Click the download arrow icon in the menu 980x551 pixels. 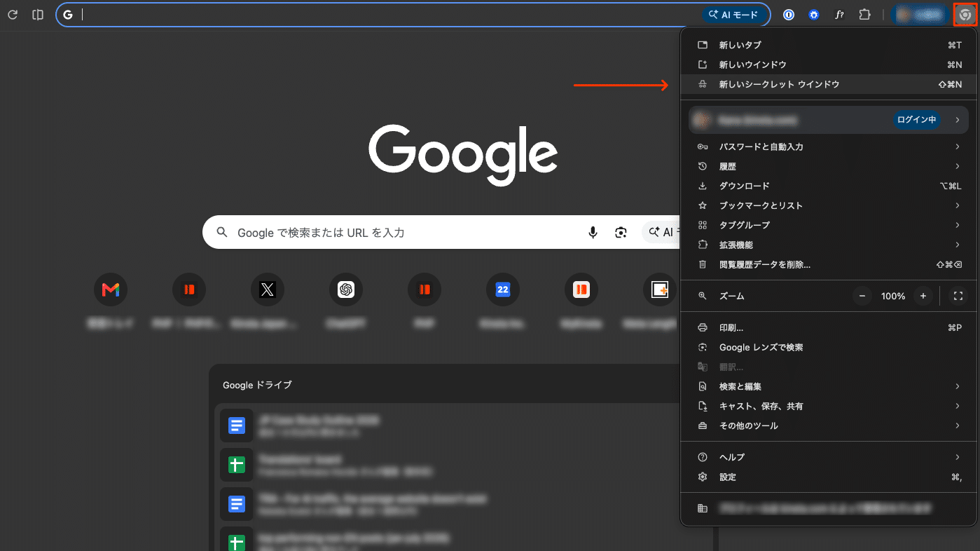[703, 186]
